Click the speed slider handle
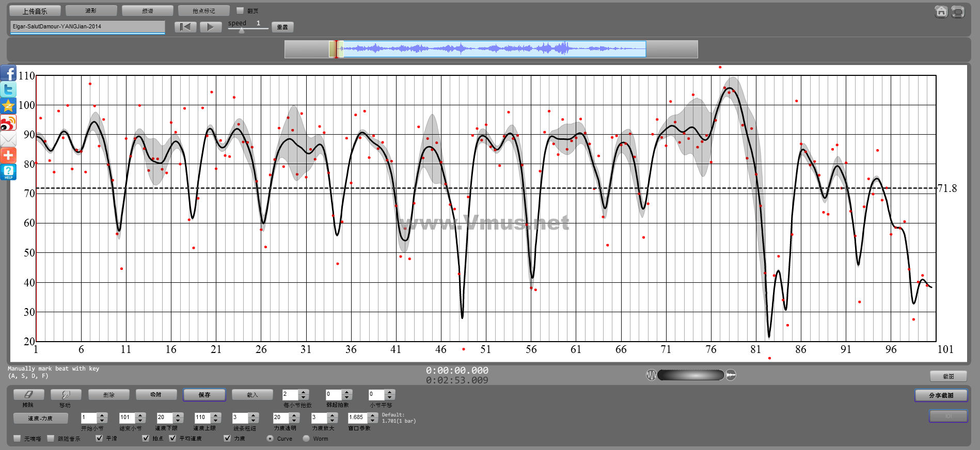 pos(241,30)
